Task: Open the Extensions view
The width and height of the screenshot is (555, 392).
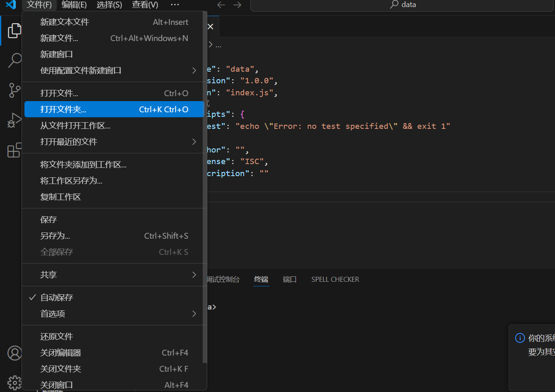Action: pos(15,150)
